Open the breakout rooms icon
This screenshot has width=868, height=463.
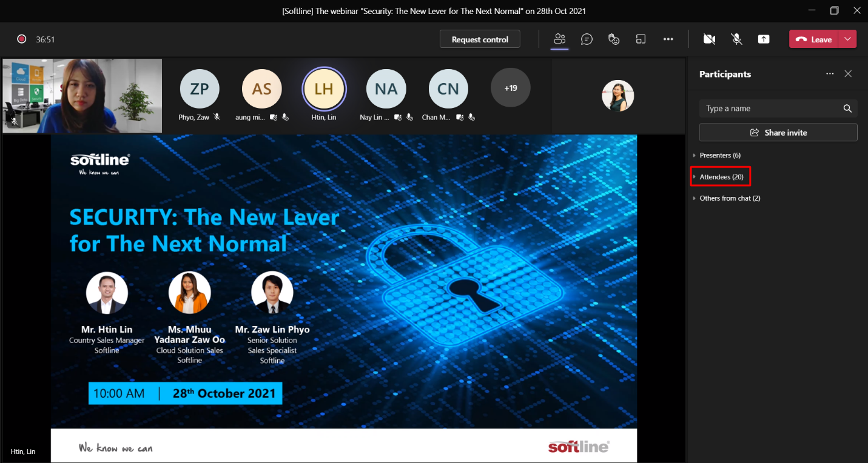tap(641, 39)
